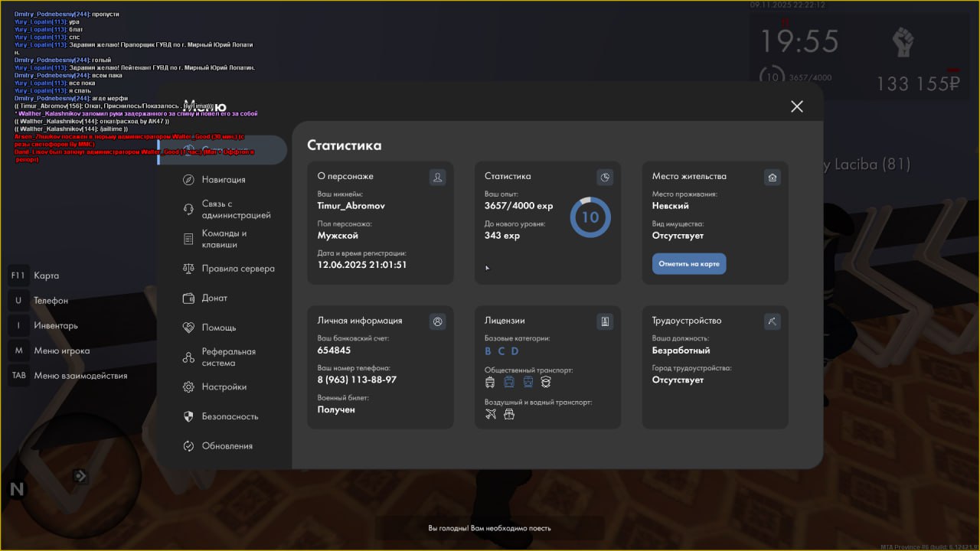Click the N compass marker on the minimap

(x=17, y=490)
